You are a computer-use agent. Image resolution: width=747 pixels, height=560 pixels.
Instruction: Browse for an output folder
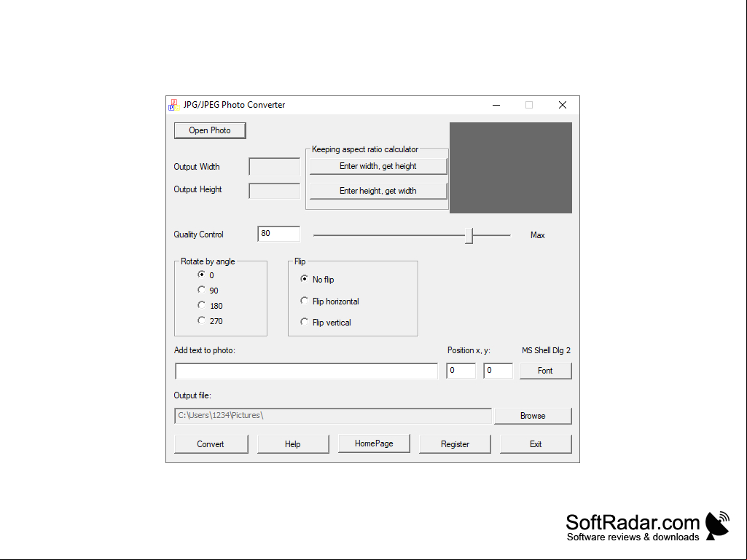(x=533, y=416)
